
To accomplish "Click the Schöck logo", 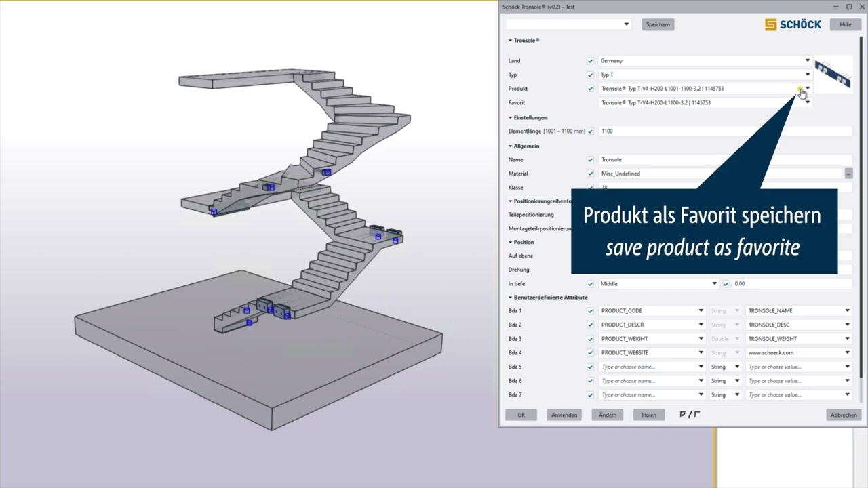I will click(x=793, y=24).
